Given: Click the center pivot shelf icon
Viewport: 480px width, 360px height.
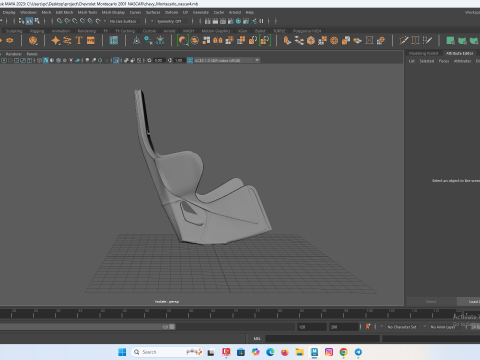Looking at the screenshot, I should 136,41.
